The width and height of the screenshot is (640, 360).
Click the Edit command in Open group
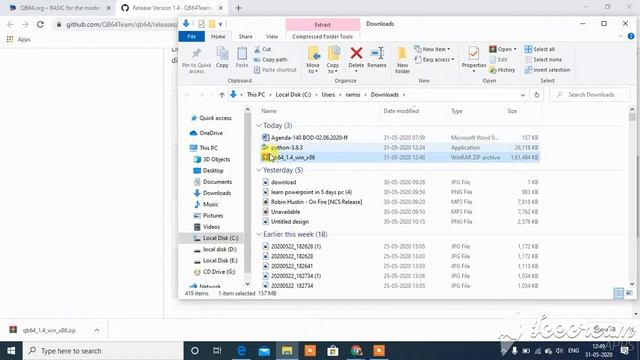click(x=498, y=60)
